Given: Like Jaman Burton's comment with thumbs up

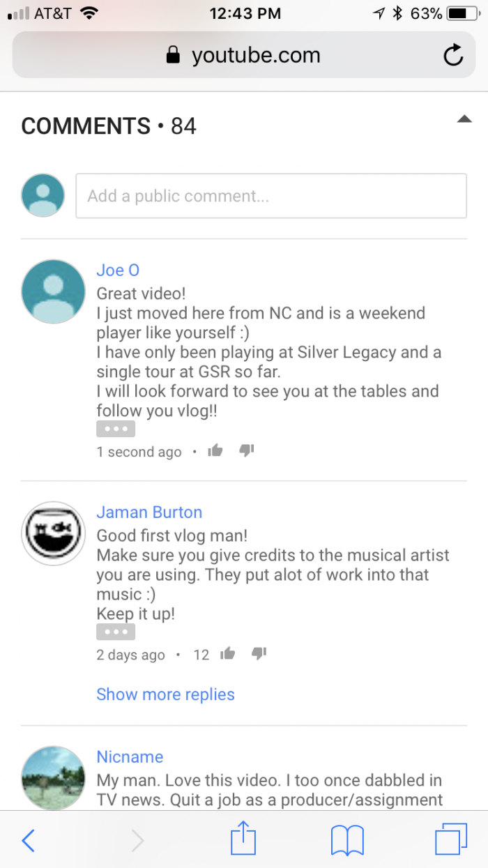Looking at the screenshot, I should point(227,654).
